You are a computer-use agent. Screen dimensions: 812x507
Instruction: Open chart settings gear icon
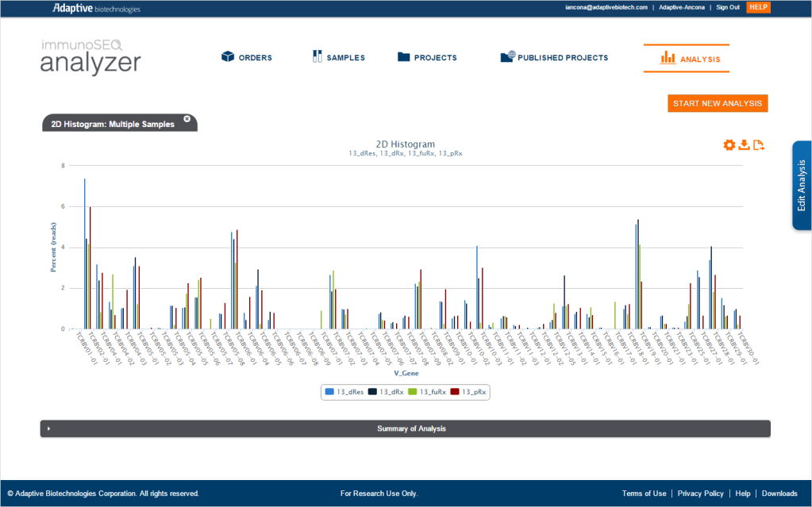(729, 144)
